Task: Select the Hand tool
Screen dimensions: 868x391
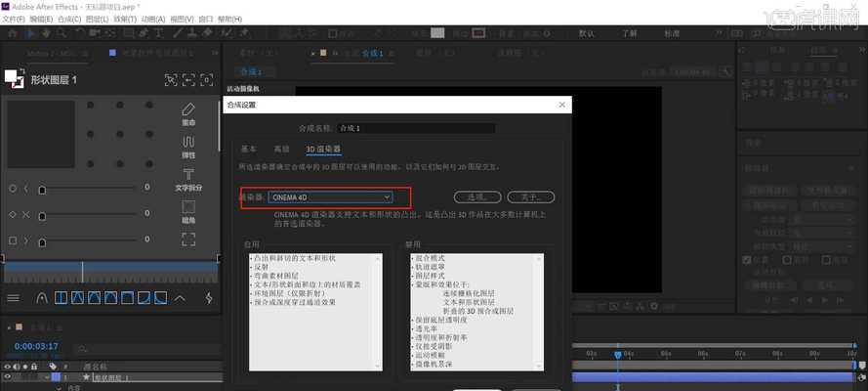Action: click(46, 33)
